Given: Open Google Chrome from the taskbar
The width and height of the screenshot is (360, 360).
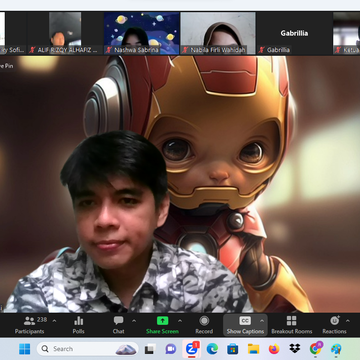Looking at the screenshot, I should (x=315, y=349).
